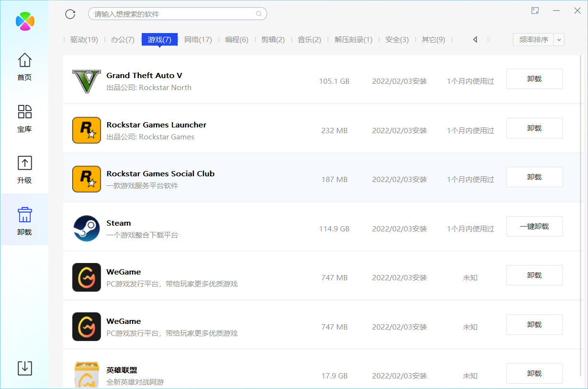The image size is (588, 389).
Task: Minimize the software manager window
Action: pos(556,11)
